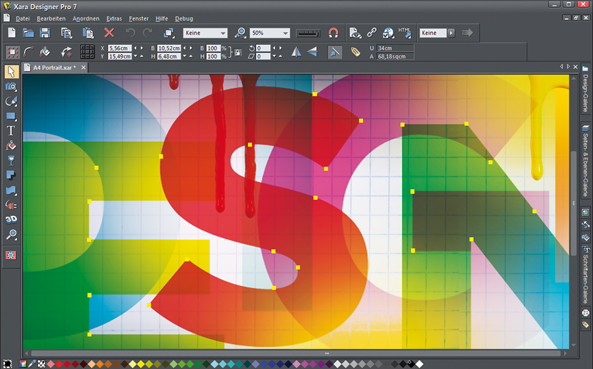The height and width of the screenshot is (369, 593).
Task: Close the A4 Portrait.xar tab
Action: (x=83, y=67)
